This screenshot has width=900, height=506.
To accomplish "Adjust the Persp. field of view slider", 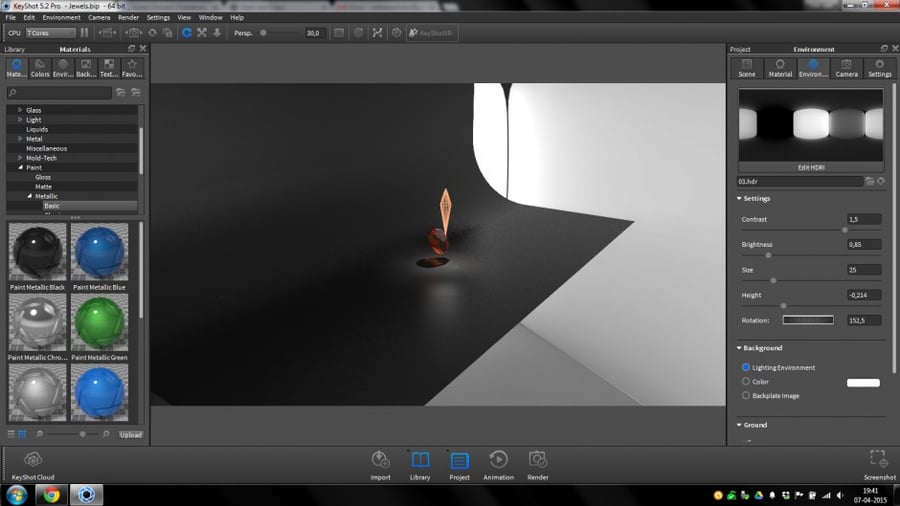I will pyautogui.click(x=263, y=33).
